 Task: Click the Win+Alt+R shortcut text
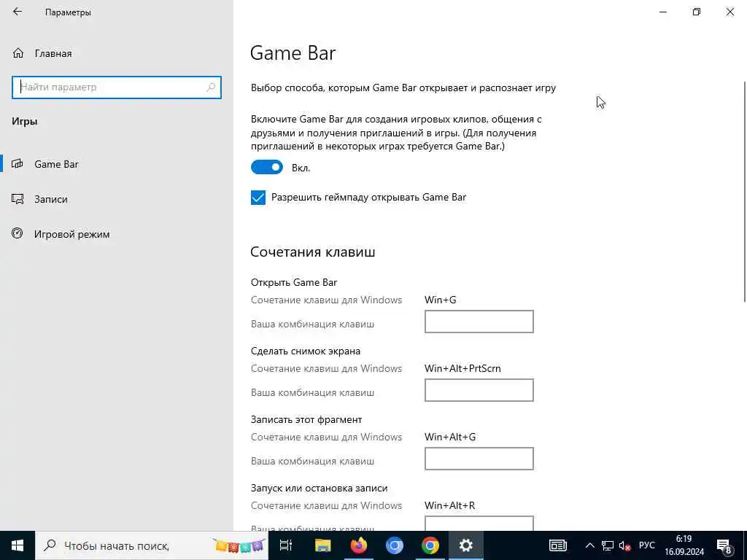tap(449, 506)
